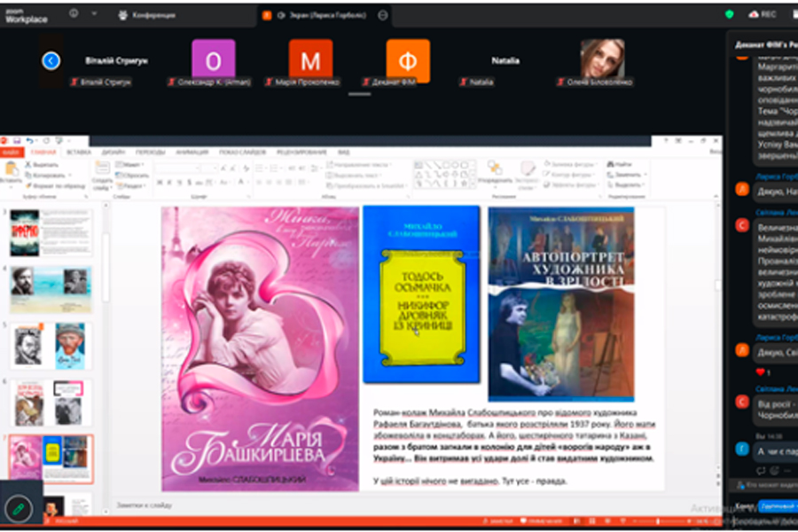Click the Save icon in PowerPoint quick access toolbar
Viewport: 798px width, 532px height.
(x=18, y=140)
